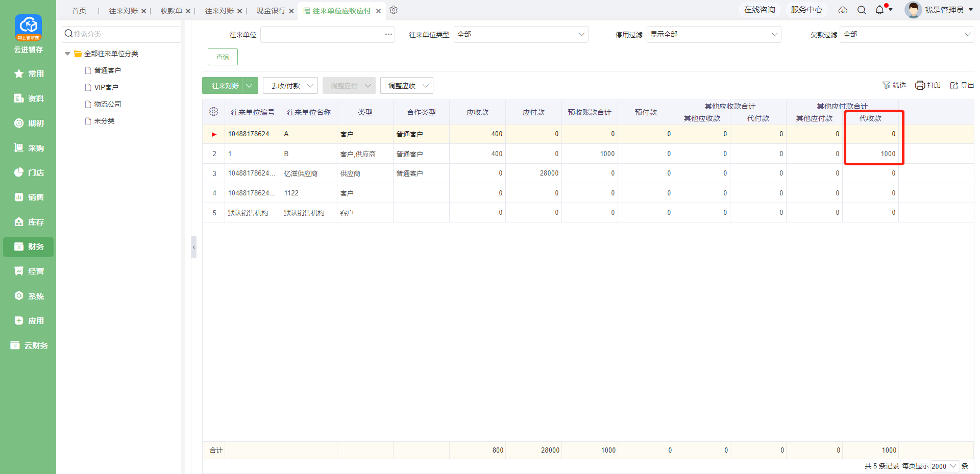
Task: Open the 常用 favorites sidebar section
Action: click(x=29, y=74)
